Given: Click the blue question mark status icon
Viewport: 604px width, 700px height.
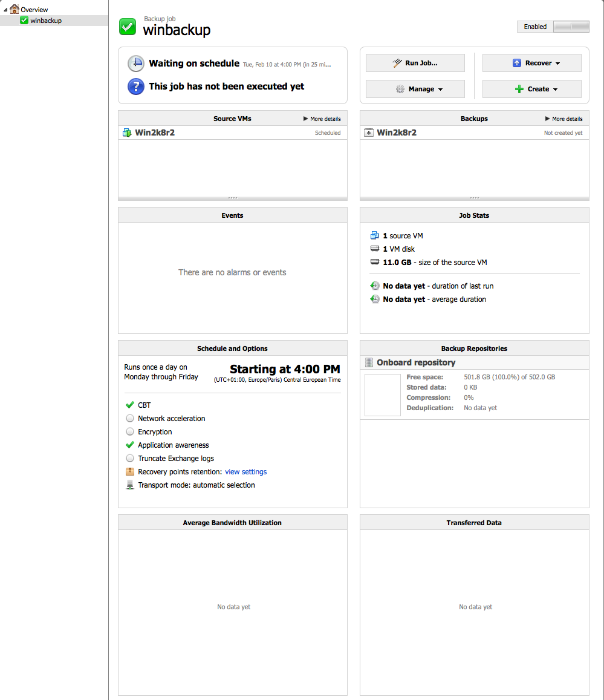Looking at the screenshot, I should [x=135, y=86].
